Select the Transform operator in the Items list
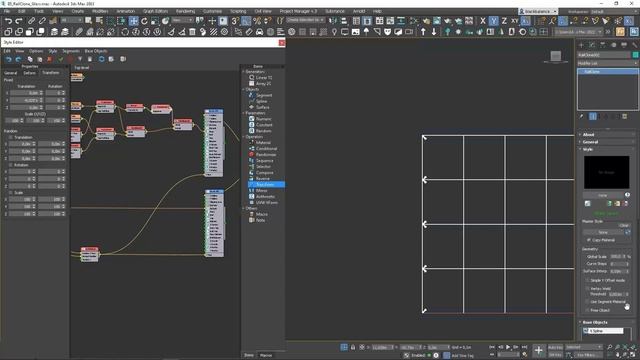 coord(266,184)
